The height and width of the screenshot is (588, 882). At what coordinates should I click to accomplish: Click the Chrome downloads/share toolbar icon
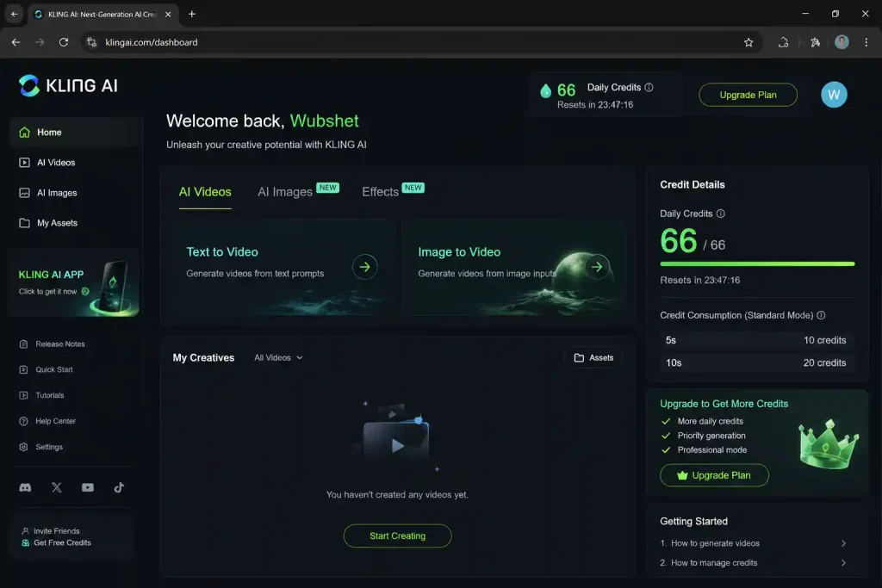click(x=783, y=42)
